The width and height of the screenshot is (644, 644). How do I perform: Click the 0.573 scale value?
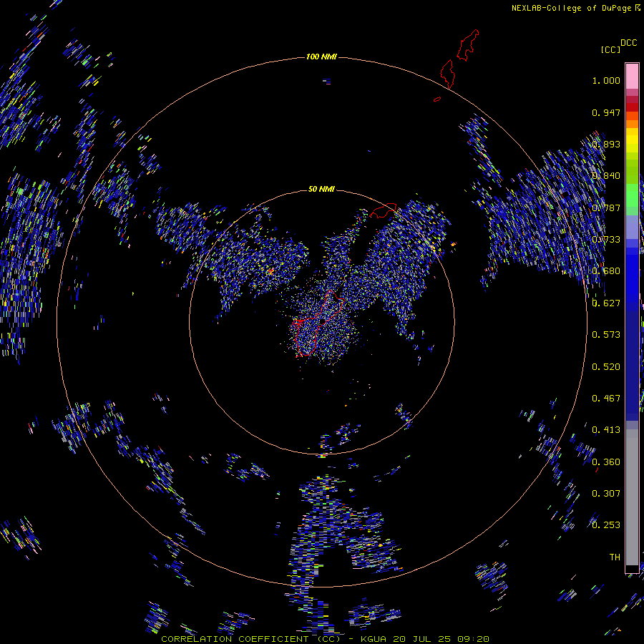pos(606,335)
